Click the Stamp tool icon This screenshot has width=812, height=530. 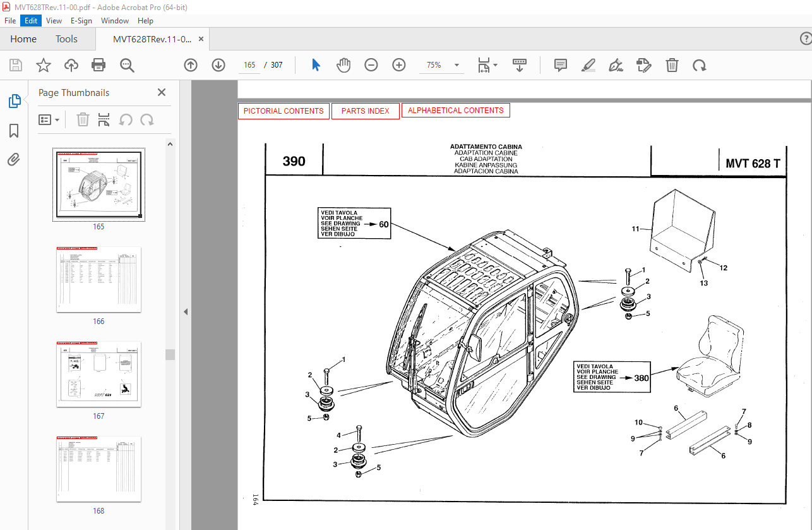[644, 65]
